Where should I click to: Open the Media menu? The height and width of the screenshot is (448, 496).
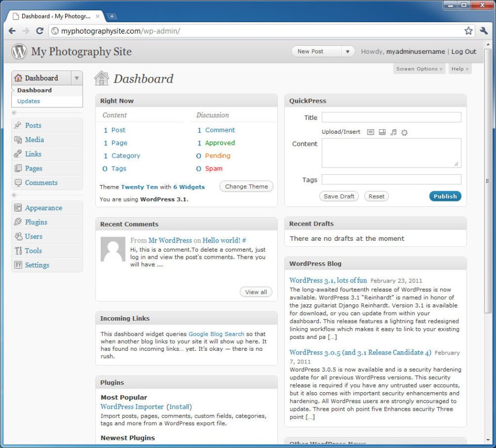pos(35,140)
